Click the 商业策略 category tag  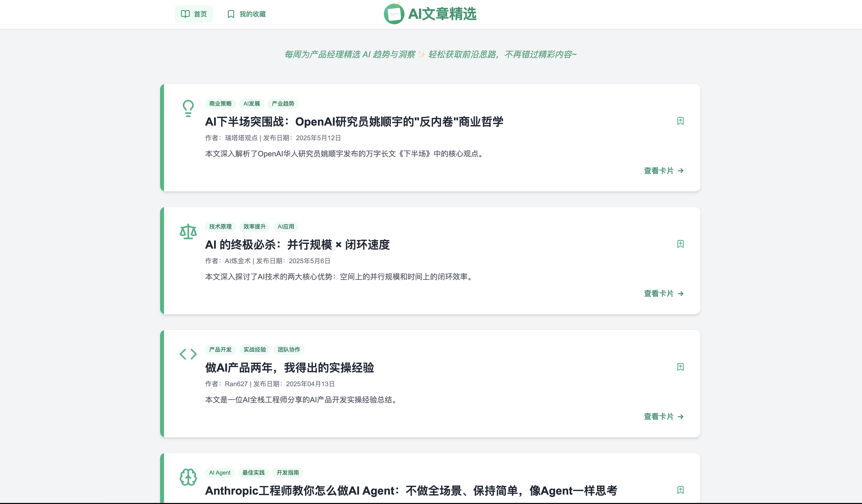pyautogui.click(x=220, y=104)
